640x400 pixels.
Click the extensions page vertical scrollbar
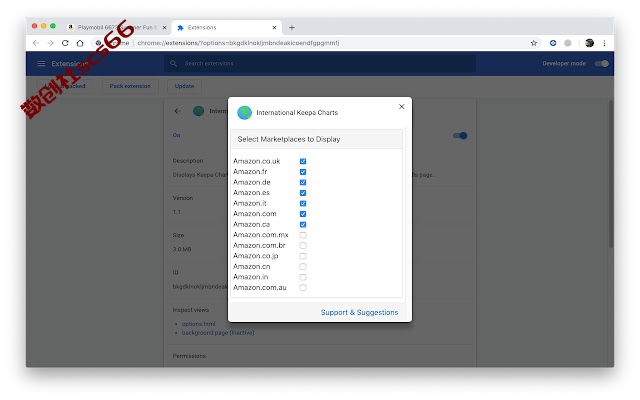tap(611, 174)
